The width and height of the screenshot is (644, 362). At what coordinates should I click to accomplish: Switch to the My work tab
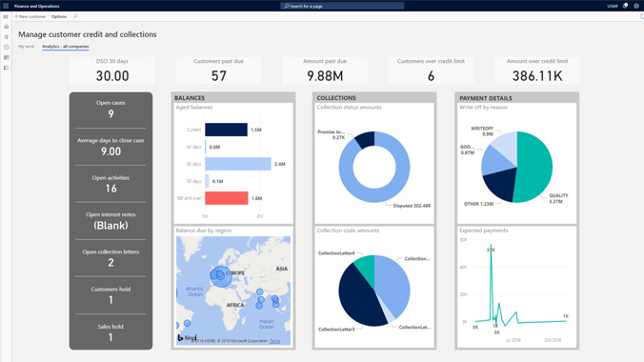pyautogui.click(x=26, y=47)
